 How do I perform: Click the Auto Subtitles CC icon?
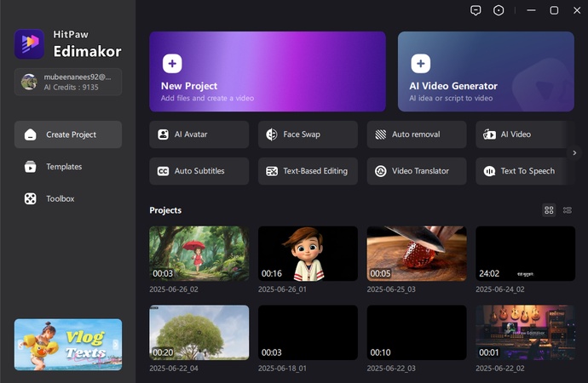point(163,171)
